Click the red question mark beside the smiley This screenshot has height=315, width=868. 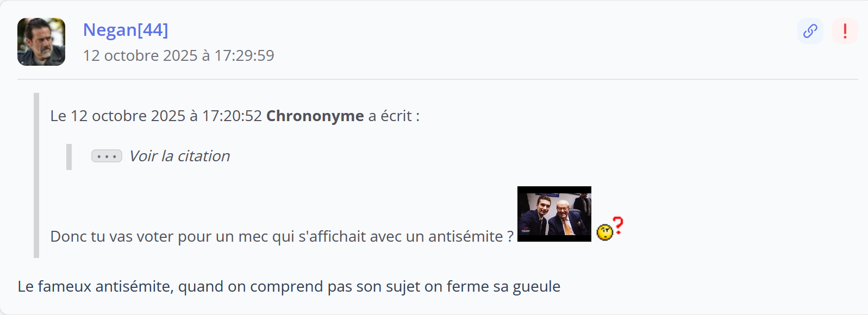click(618, 225)
